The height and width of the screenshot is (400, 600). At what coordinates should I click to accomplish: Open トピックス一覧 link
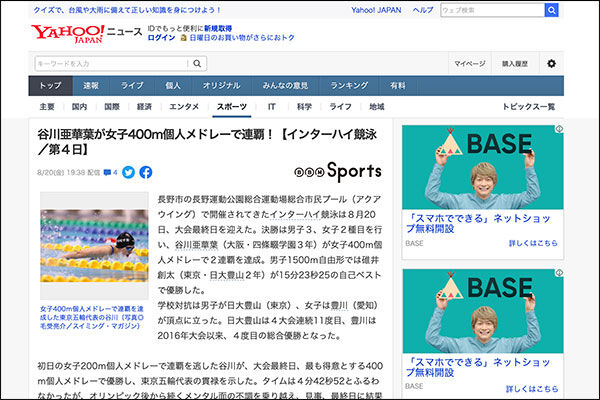click(528, 107)
